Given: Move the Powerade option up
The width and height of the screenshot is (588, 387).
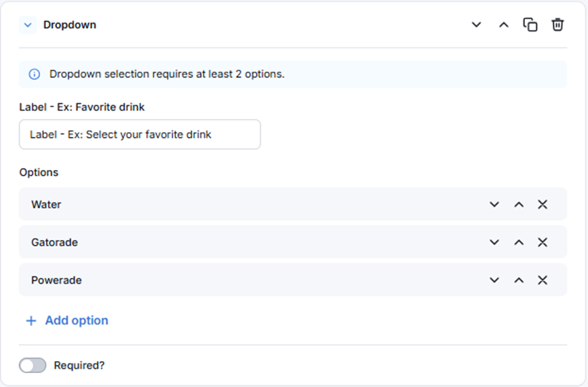Looking at the screenshot, I should pos(518,280).
